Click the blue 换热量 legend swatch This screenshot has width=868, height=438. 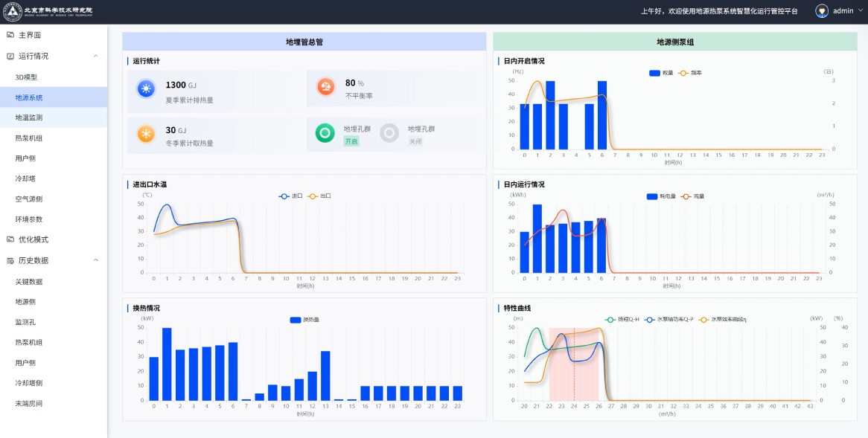(295, 320)
